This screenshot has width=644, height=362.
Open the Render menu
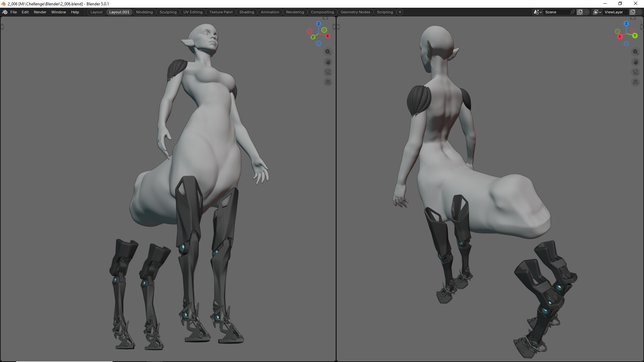click(40, 12)
